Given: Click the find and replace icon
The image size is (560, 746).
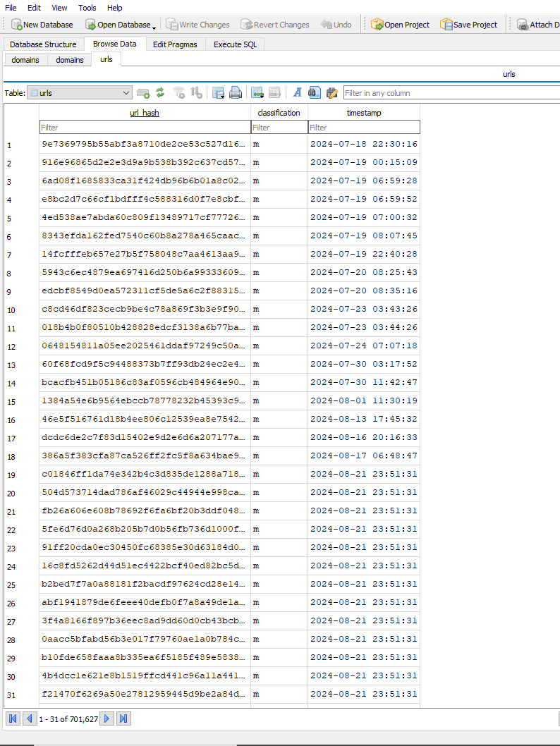Looking at the screenshot, I should point(332,93).
